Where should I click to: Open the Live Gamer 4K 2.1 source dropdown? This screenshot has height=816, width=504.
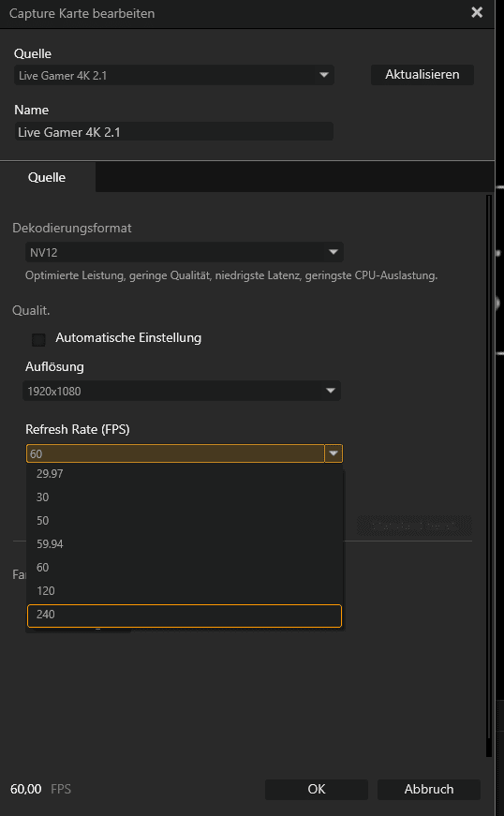pos(173,75)
